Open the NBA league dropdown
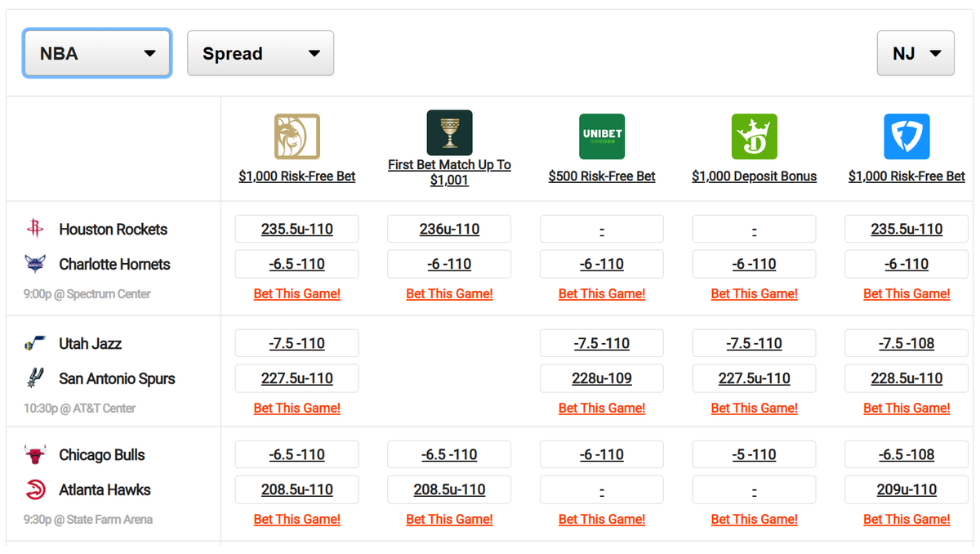Image resolution: width=980 pixels, height=554 pixels. click(x=96, y=52)
